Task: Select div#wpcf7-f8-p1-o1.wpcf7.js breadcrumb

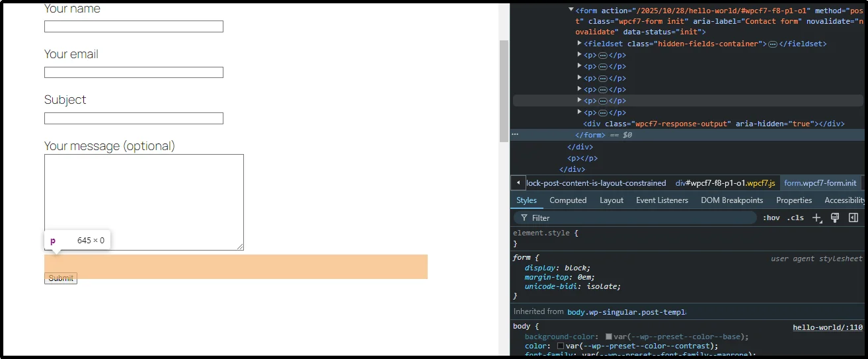Action: [x=725, y=183]
